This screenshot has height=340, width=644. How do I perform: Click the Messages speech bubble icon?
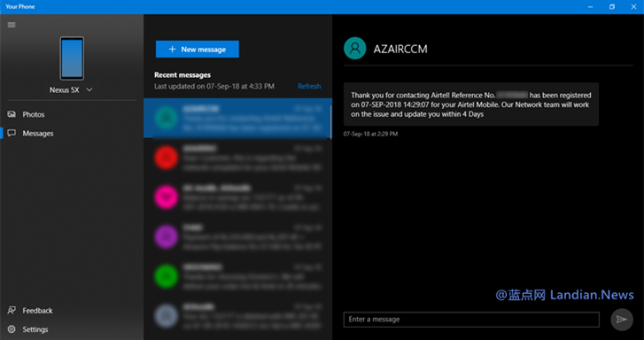pyautogui.click(x=12, y=134)
